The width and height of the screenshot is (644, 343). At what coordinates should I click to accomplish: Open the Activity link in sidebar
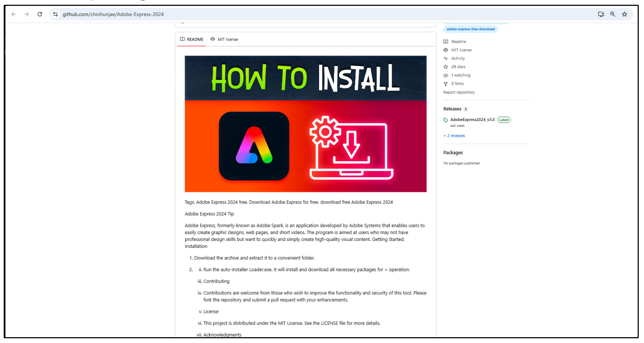point(458,59)
